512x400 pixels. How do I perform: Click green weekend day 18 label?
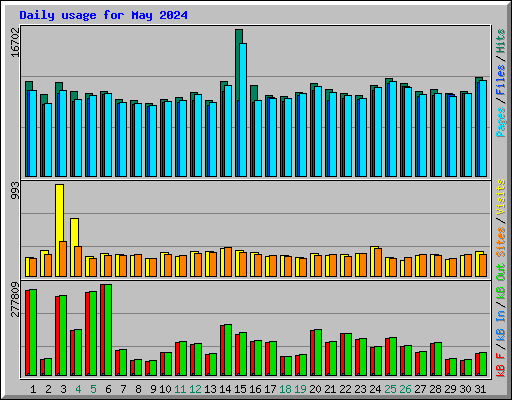285,389
